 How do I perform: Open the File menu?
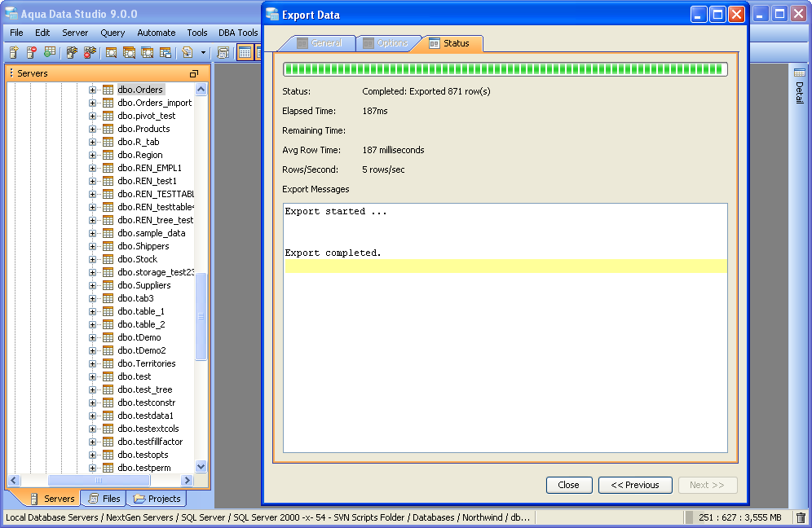coord(16,33)
